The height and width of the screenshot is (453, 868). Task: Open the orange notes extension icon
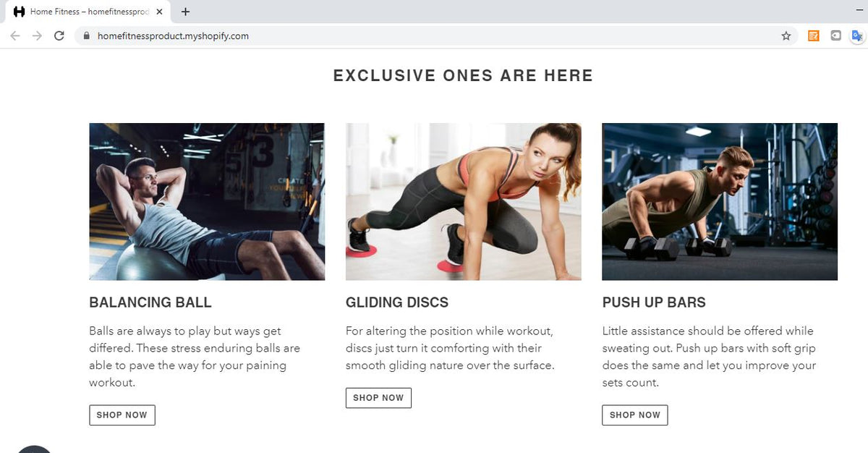(814, 35)
